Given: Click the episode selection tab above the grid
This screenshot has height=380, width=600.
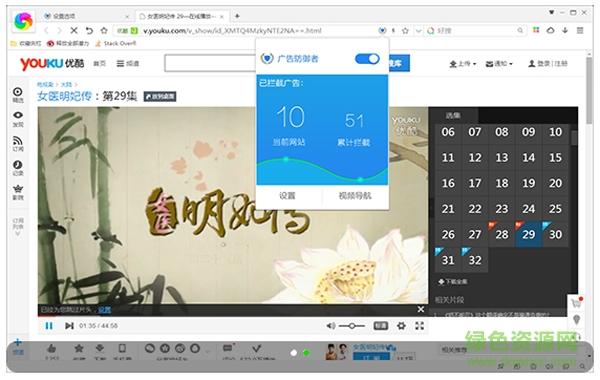Looking at the screenshot, I should click(453, 115).
